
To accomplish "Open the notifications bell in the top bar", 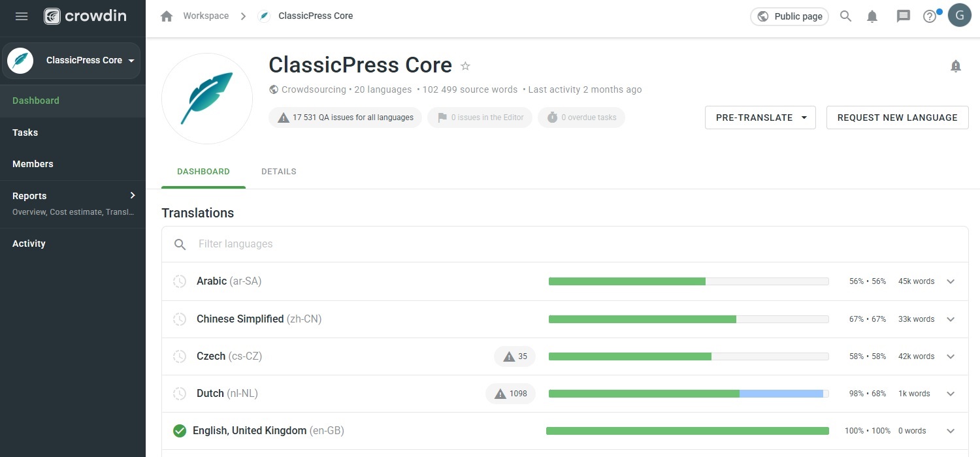I will 872,16.
